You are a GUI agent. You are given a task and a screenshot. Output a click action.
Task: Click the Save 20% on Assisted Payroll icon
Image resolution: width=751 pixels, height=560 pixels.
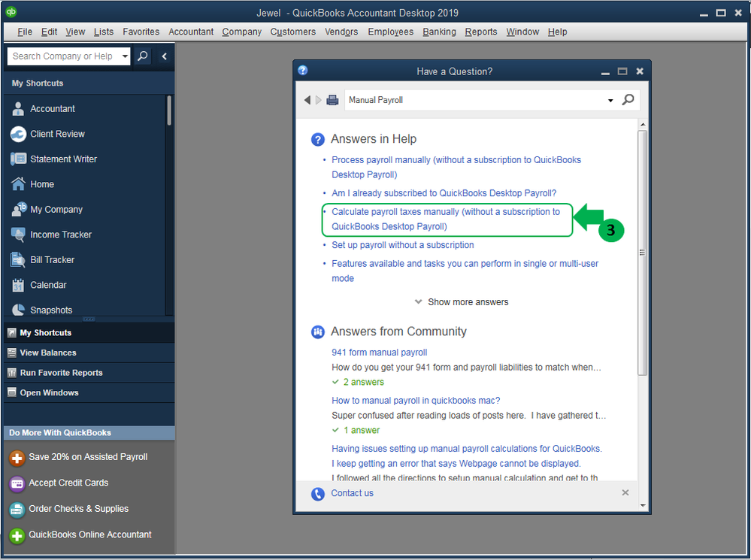(x=17, y=458)
